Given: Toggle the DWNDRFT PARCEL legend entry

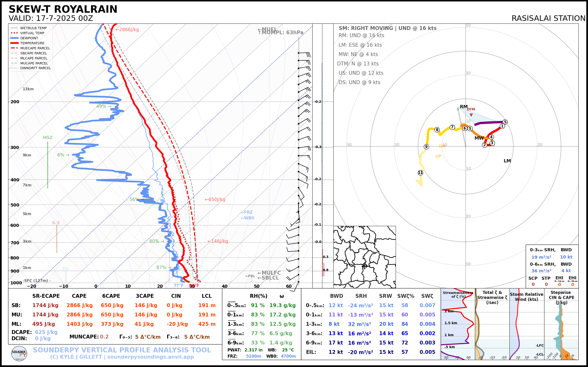Looking at the screenshot, I should (x=35, y=68).
